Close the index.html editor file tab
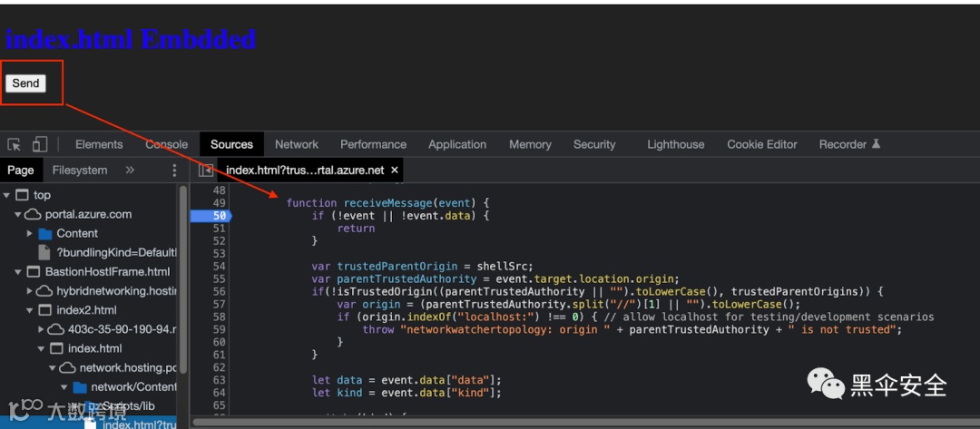Image resolution: width=980 pixels, height=429 pixels. [x=395, y=170]
